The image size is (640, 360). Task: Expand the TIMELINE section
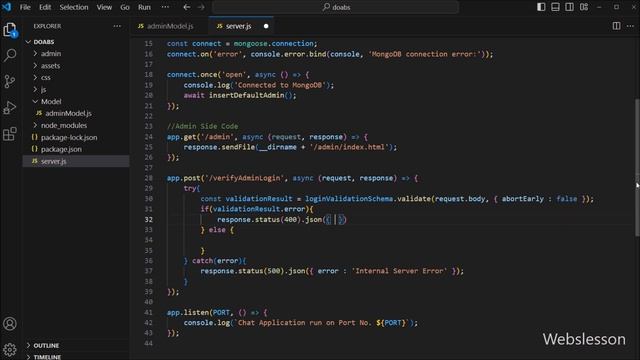pyautogui.click(x=76, y=356)
